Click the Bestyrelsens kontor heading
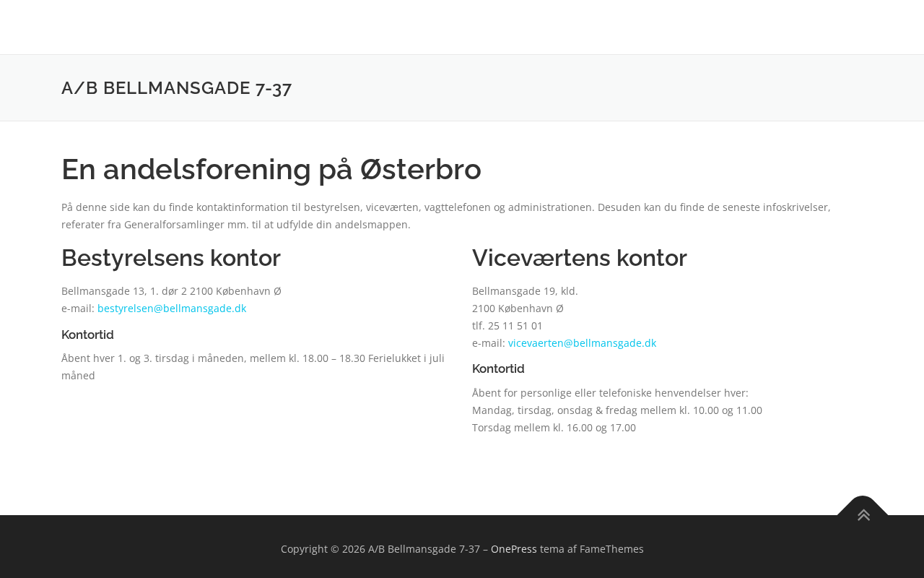This screenshot has height=578, width=924. (x=171, y=258)
